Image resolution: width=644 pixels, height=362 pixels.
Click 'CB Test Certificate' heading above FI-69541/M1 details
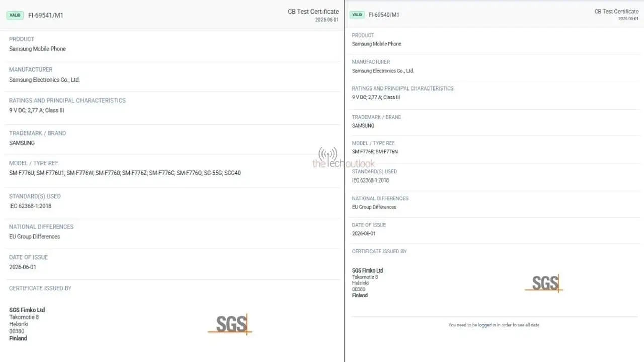coord(313,12)
